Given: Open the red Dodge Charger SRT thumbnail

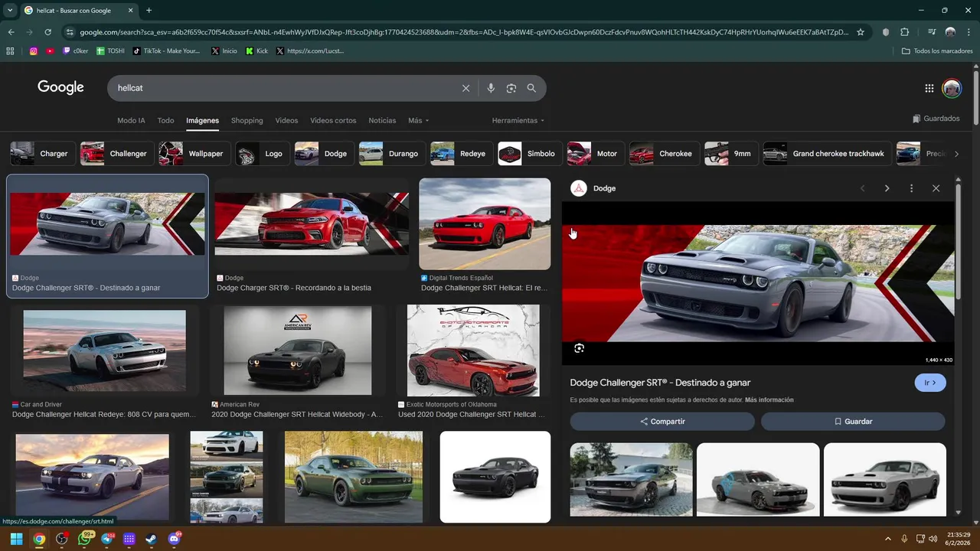Looking at the screenshot, I should coord(312,223).
